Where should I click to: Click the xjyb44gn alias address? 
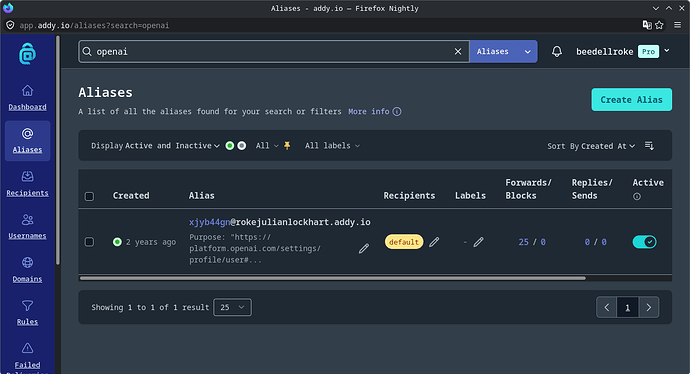[279, 222]
